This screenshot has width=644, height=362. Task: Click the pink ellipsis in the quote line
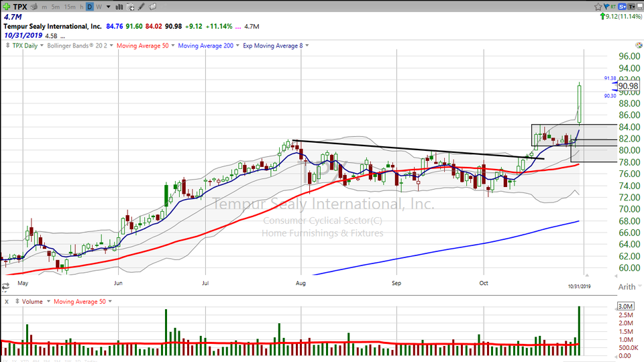coord(237,27)
